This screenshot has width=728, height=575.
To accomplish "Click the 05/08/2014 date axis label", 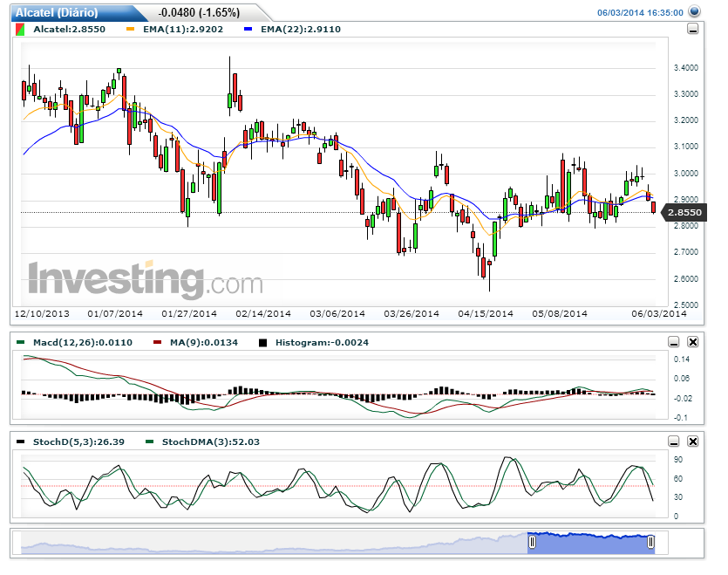I will pyautogui.click(x=560, y=314).
